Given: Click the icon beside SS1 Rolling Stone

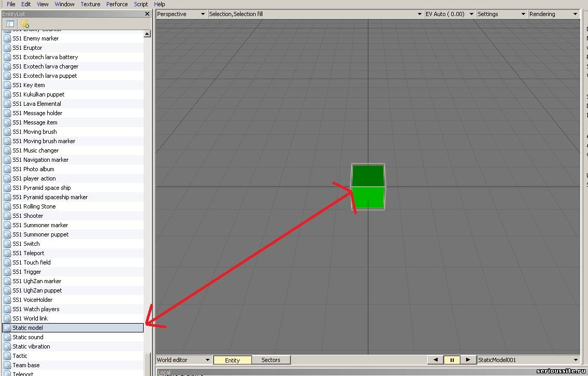Looking at the screenshot, I should coord(7,206).
